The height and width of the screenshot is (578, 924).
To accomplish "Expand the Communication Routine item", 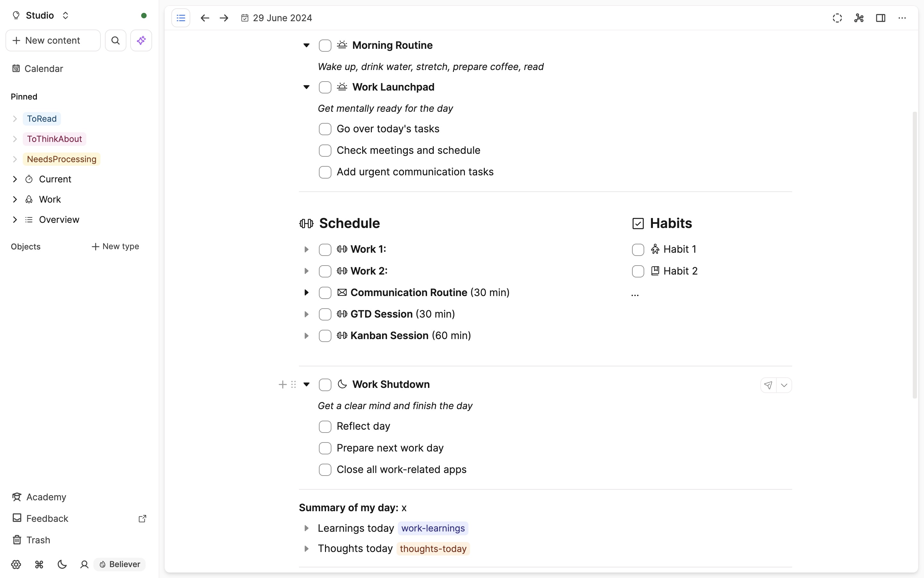I will pyautogui.click(x=306, y=293).
